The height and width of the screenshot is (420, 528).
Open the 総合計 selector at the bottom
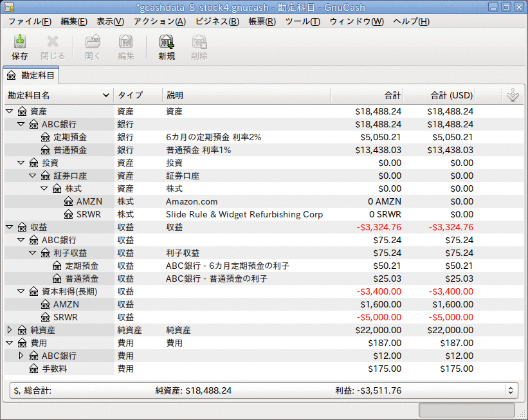click(x=511, y=390)
